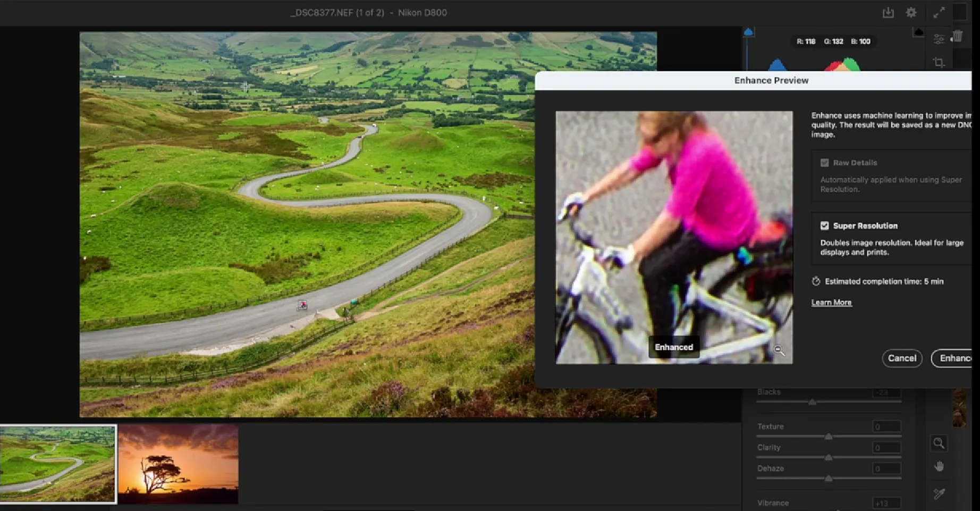Select the Edit sliders panel icon
This screenshot has width=980, height=511.
pyautogui.click(x=939, y=39)
